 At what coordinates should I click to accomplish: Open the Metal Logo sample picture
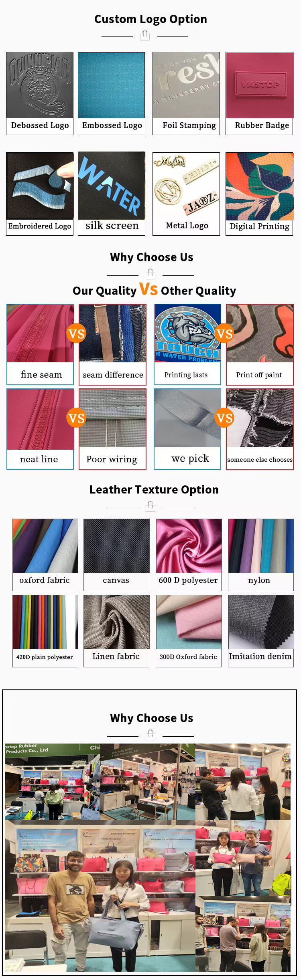(x=186, y=186)
